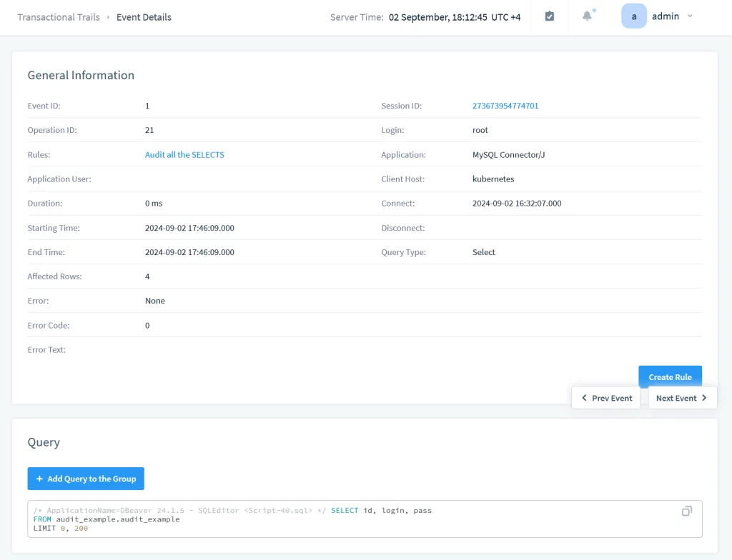Select the admin username text
Viewport: 732px width, 560px height.
[x=666, y=16]
